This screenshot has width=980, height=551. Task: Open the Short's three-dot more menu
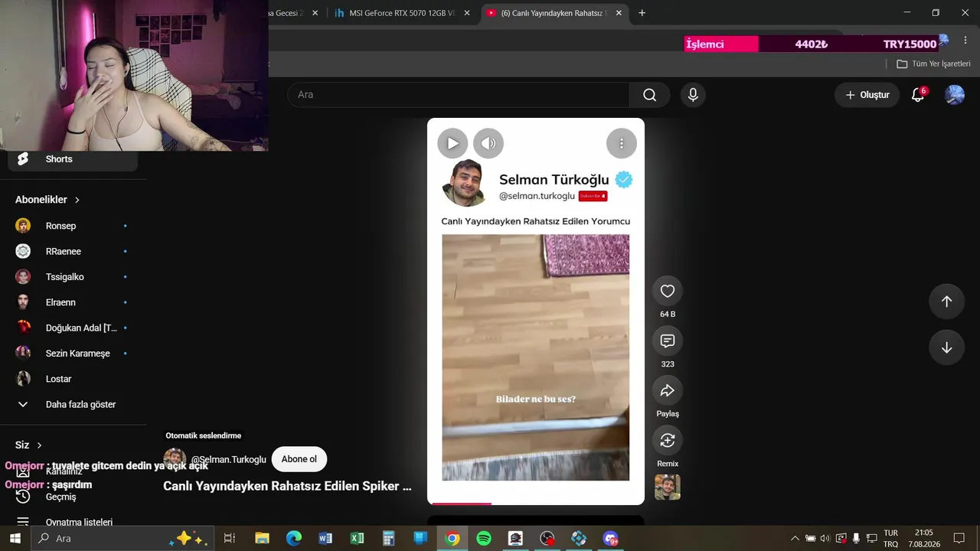[x=622, y=143]
